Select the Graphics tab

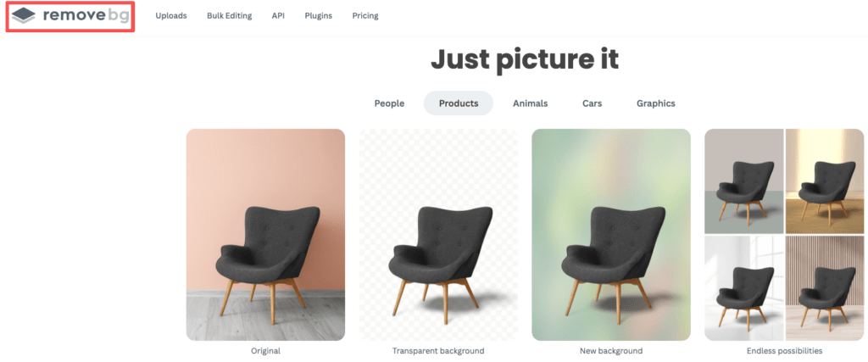(655, 103)
